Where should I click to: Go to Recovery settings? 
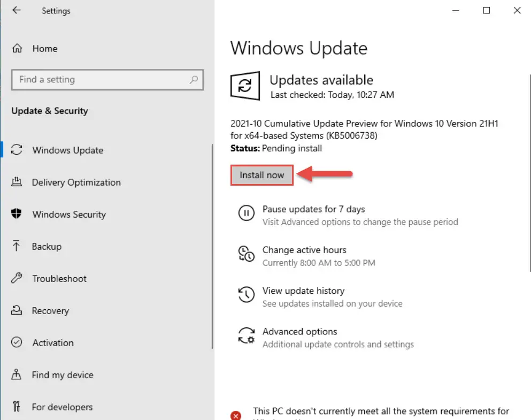(50, 311)
